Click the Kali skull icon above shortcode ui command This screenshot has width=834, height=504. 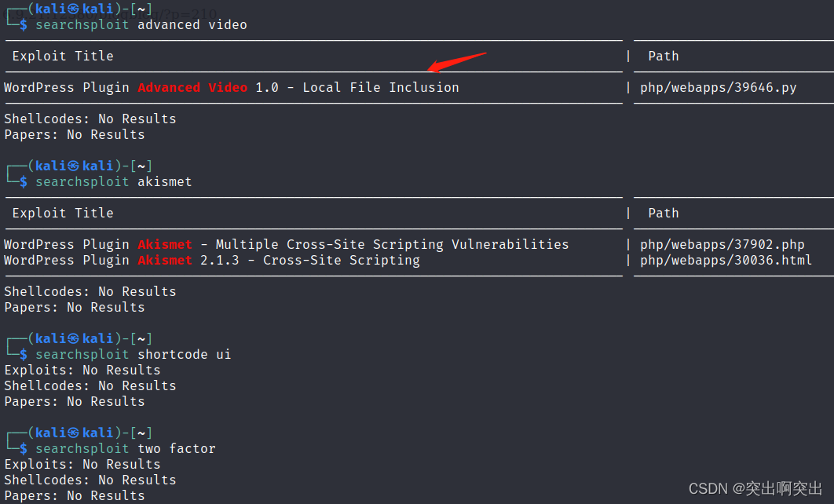(x=74, y=338)
